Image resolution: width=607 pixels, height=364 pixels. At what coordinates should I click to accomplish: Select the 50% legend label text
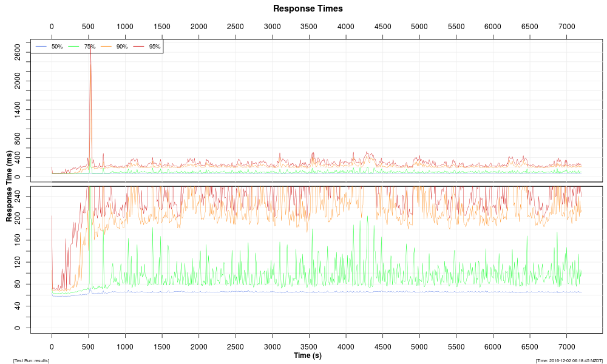pos(57,47)
